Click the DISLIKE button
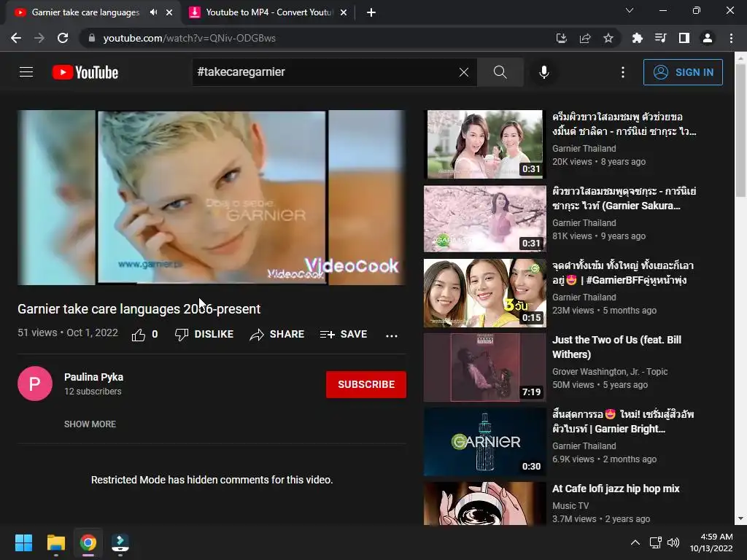747x560 pixels. click(x=204, y=334)
